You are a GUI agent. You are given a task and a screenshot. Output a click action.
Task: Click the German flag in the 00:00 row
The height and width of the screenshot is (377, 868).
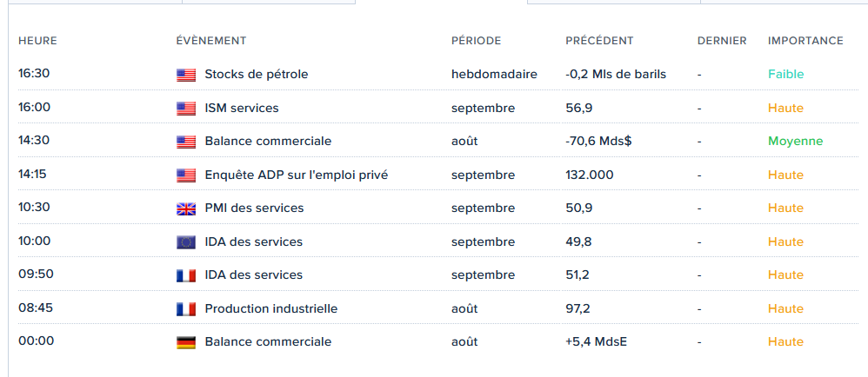pyautogui.click(x=186, y=342)
